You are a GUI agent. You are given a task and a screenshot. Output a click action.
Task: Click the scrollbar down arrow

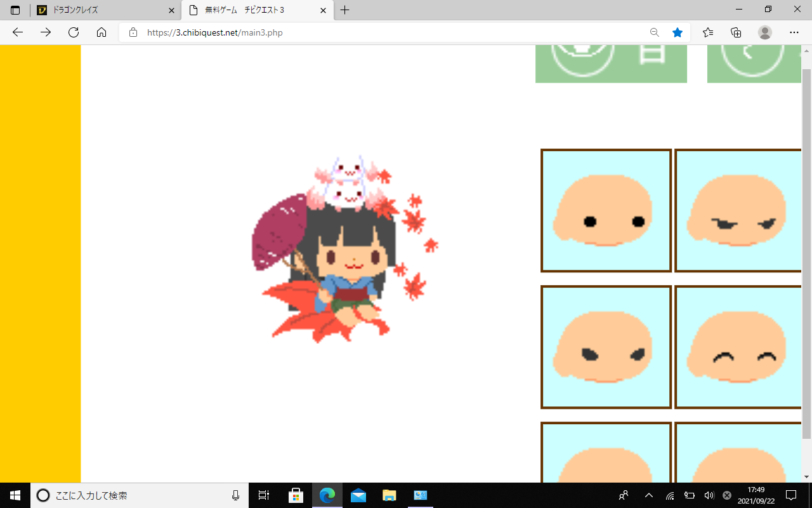coord(806,477)
